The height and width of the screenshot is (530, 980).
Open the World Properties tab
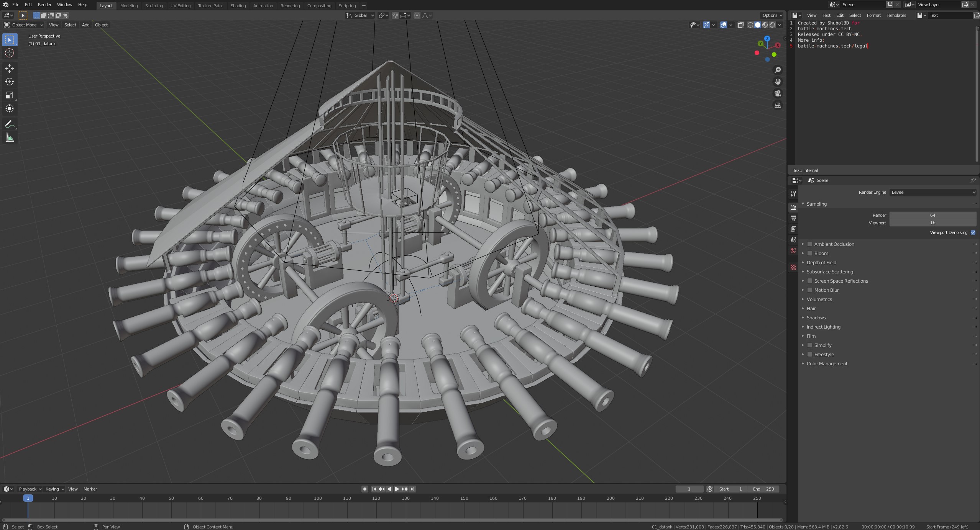(793, 250)
